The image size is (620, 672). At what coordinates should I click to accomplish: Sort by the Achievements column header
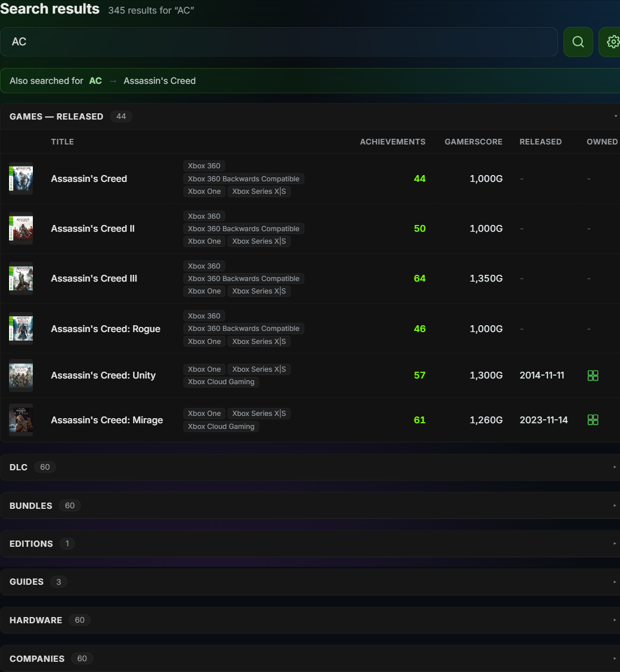(x=392, y=142)
